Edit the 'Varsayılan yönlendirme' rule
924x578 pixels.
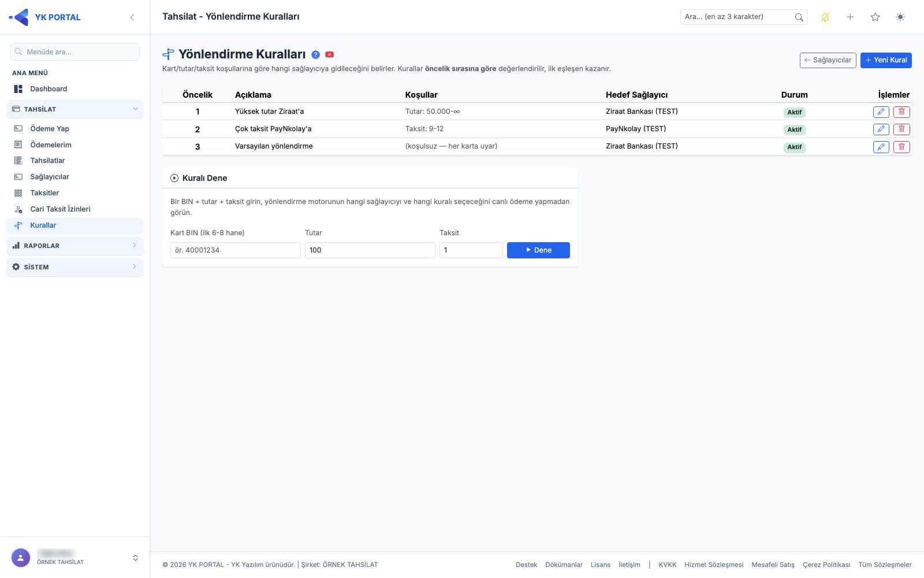point(881,147)
